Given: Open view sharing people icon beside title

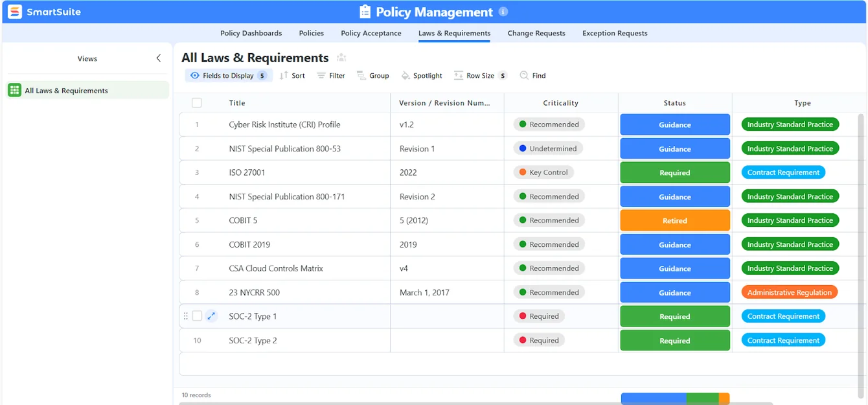Looking at the screenshot, I should [x=341, y=58].
